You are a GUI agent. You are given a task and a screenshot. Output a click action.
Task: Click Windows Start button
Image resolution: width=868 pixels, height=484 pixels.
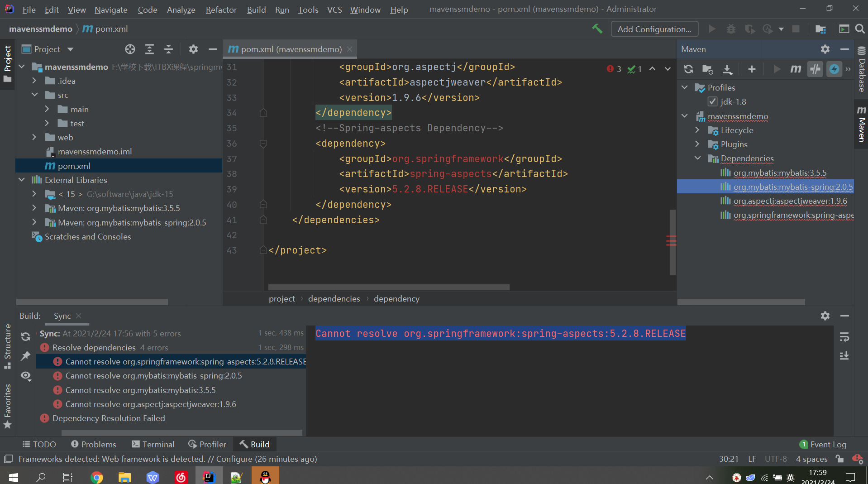click(14, 477)
